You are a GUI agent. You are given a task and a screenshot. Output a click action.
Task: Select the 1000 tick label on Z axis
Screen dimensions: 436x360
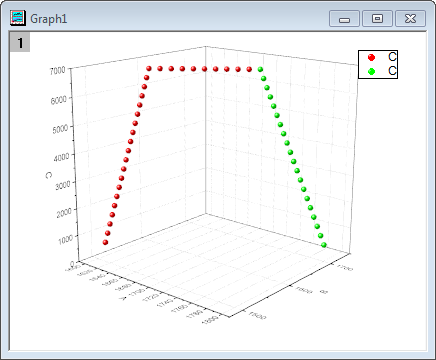tap(66, 239)
